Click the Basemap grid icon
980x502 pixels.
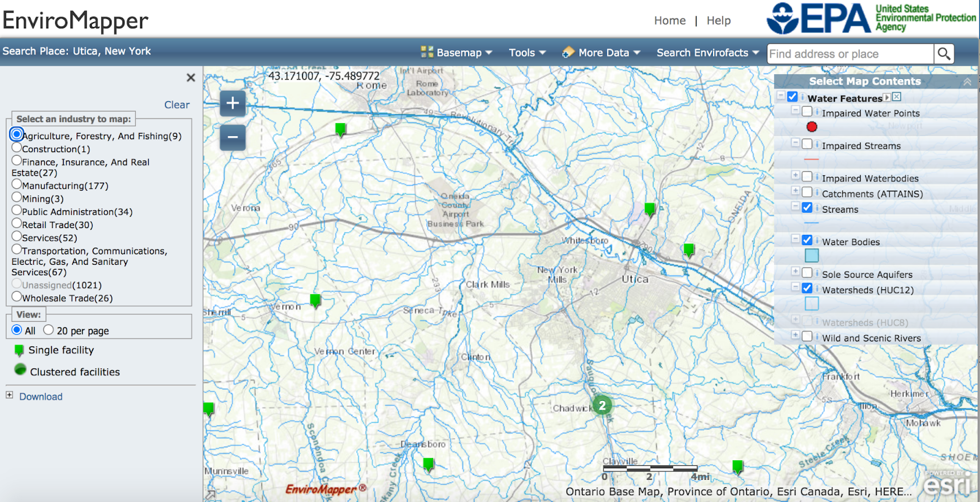pos(427,52)
